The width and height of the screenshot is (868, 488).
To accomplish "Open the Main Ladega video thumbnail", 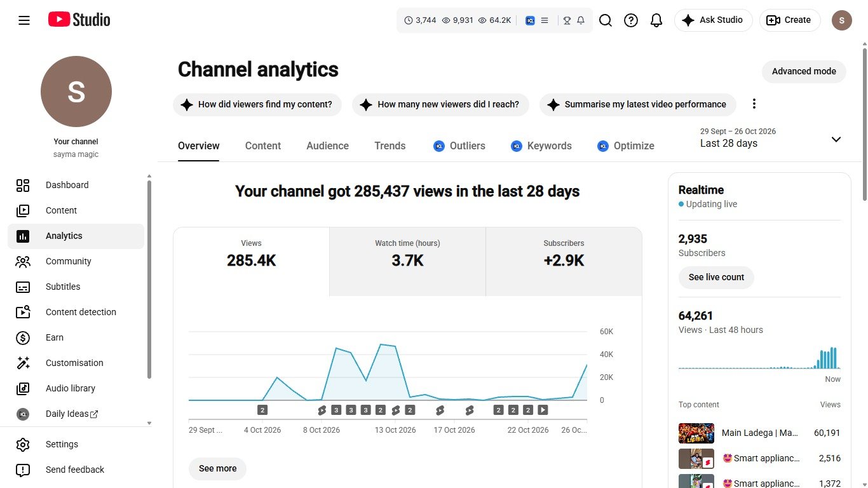I will (696, 433).
